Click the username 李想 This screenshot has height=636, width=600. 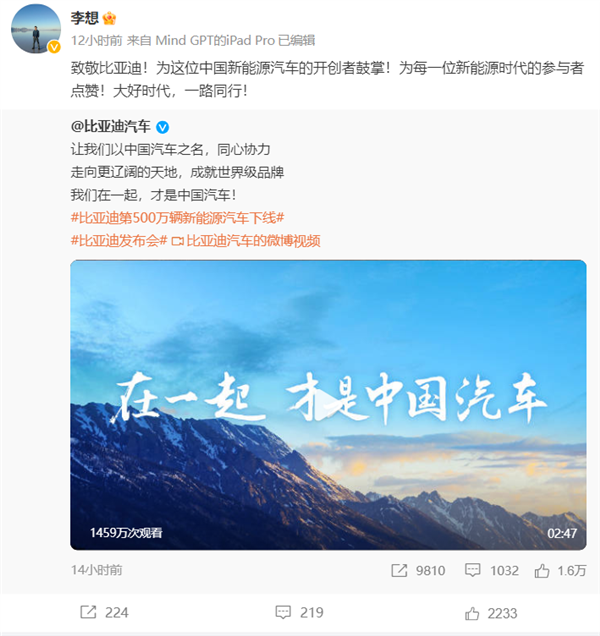point(85,18)
